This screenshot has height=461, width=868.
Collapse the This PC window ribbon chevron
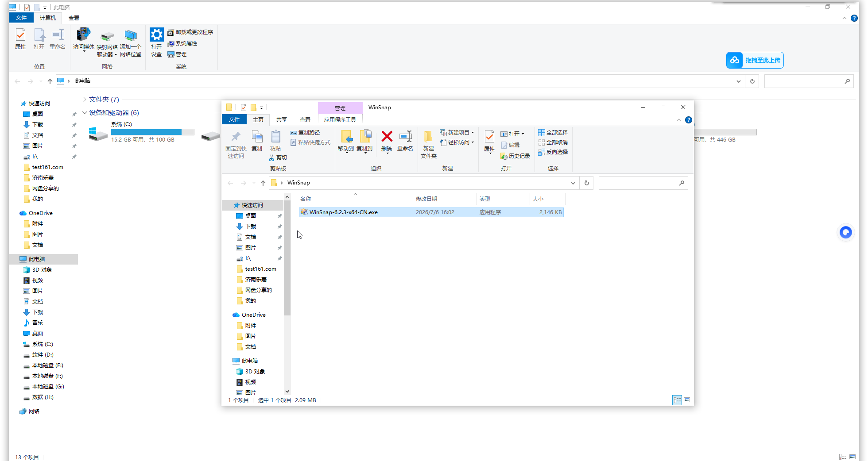tap(844, 18)
